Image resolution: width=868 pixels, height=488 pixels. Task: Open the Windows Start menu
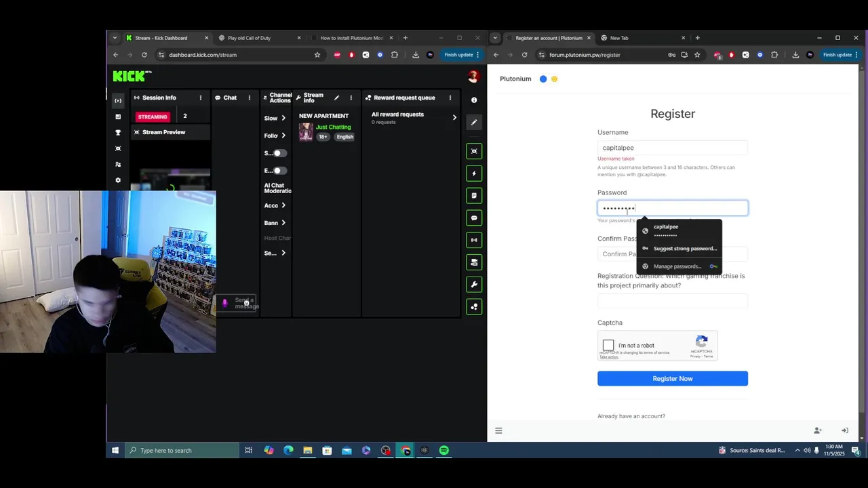115,450
